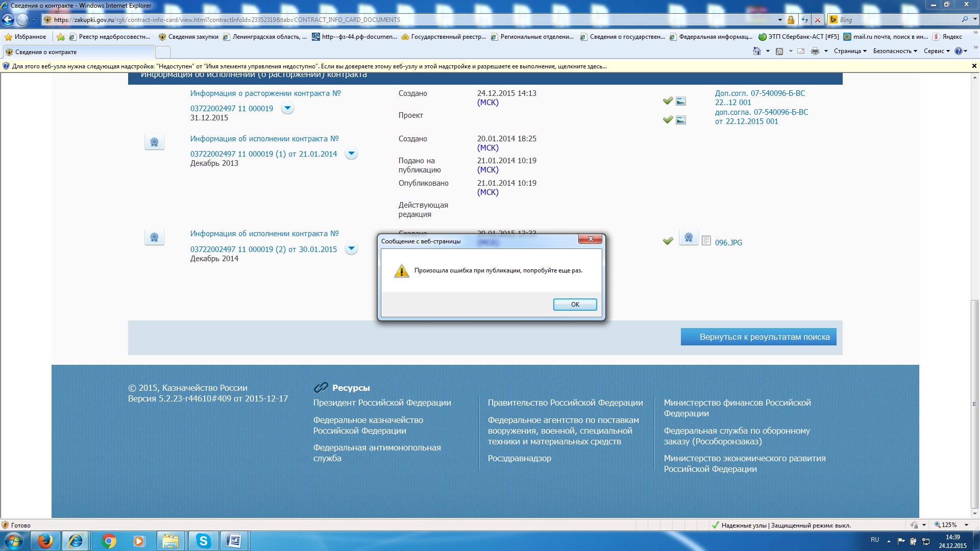Open Росздравнадзор footer link
This screenshot has height=551, width=980.
pos(519,459)
